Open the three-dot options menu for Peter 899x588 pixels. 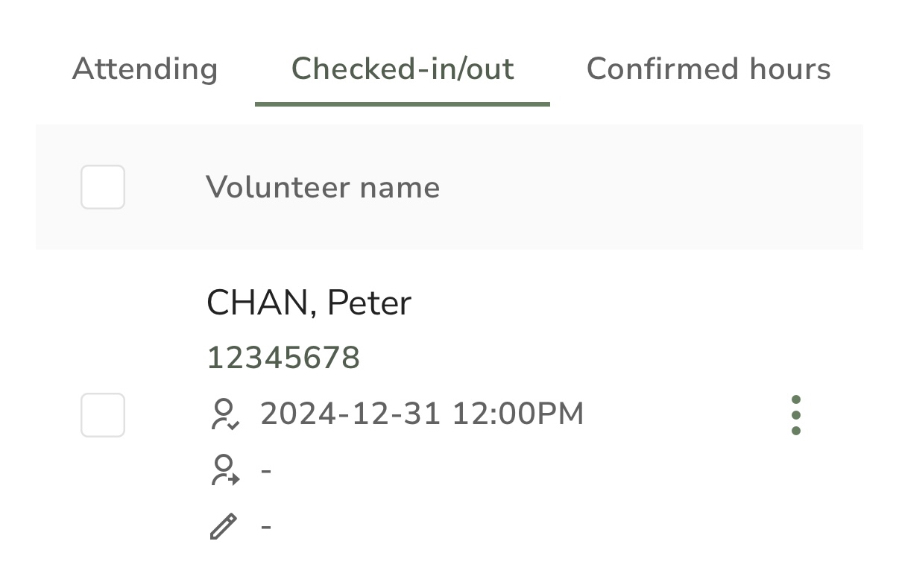[795, 415]
